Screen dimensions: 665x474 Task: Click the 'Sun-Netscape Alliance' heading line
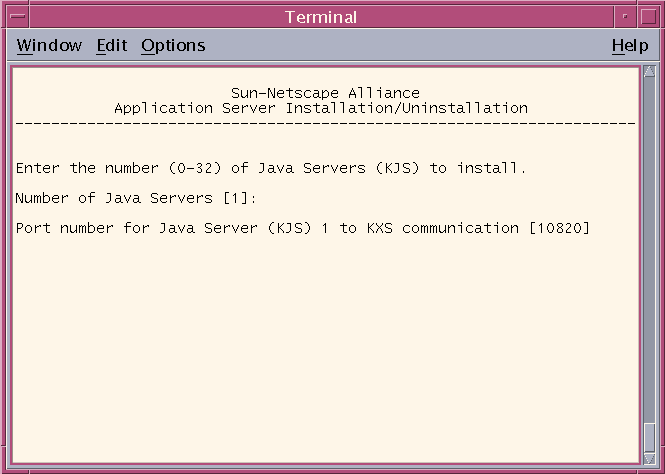[325, 93]
